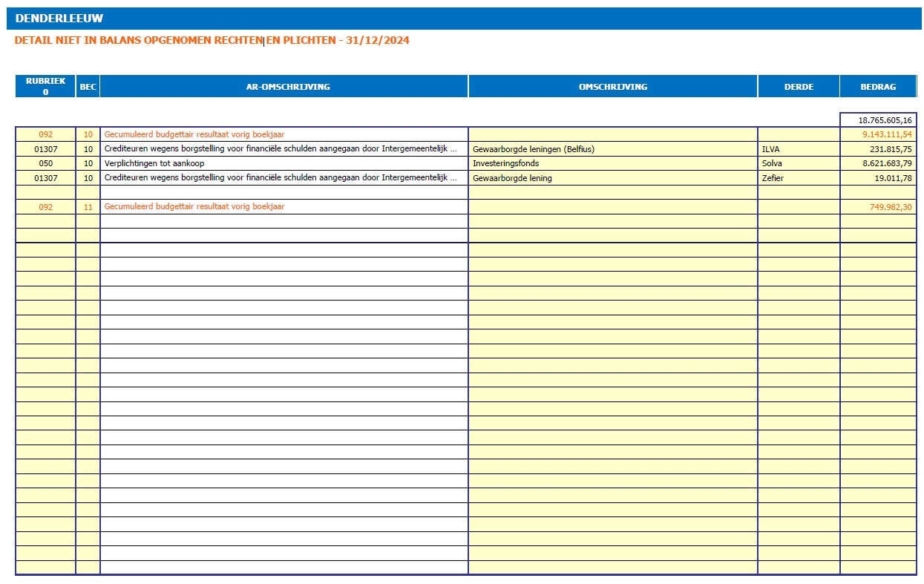Select BEC value 10 in the ILVA row
Viewport: 924px width, 584px height.
pos(88,149)
